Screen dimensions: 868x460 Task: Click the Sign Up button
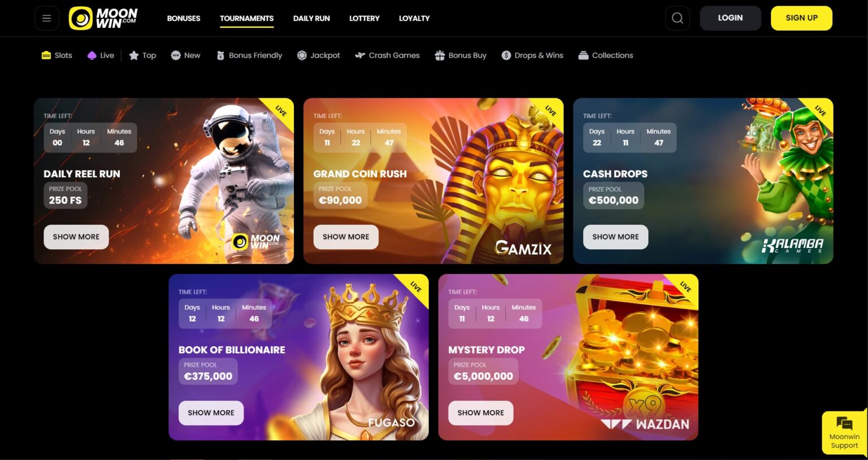(801, 18)
